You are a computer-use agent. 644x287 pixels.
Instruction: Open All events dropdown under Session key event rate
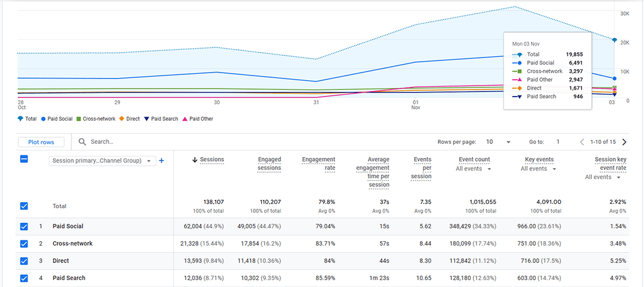[604, 177]
